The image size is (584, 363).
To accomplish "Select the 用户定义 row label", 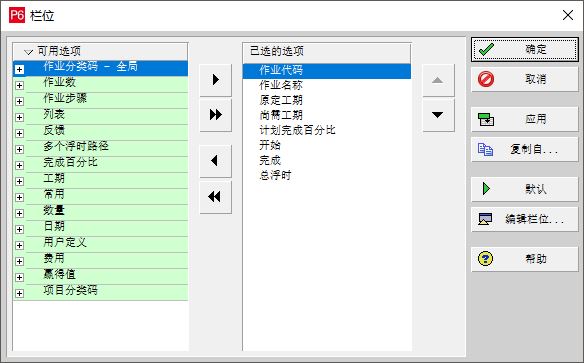I will 65,242.
